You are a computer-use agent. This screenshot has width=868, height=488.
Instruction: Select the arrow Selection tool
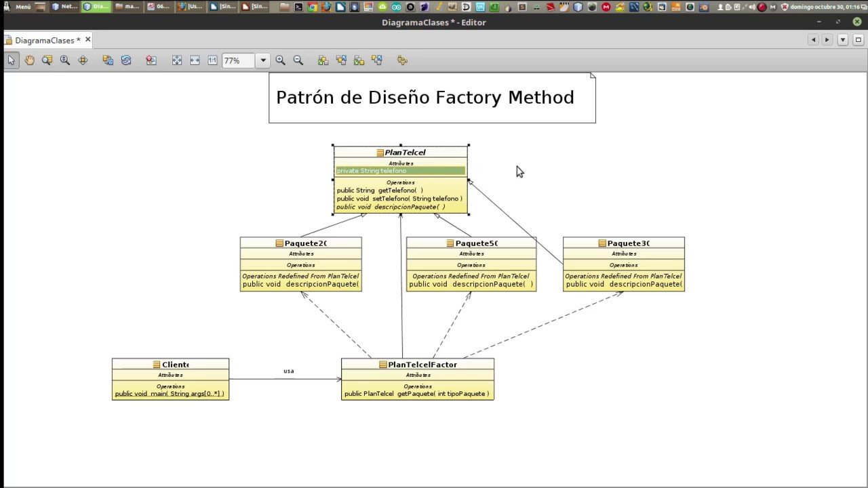(12, 60)
